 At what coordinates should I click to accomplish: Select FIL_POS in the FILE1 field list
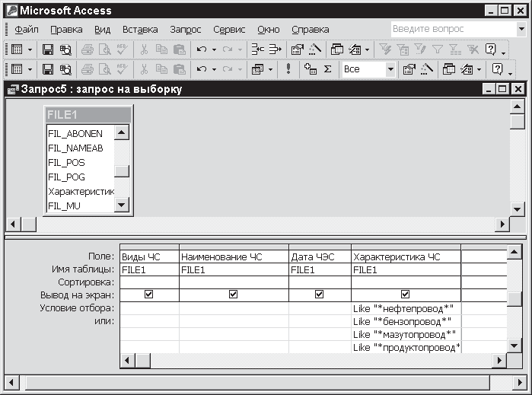pos(66,163)
